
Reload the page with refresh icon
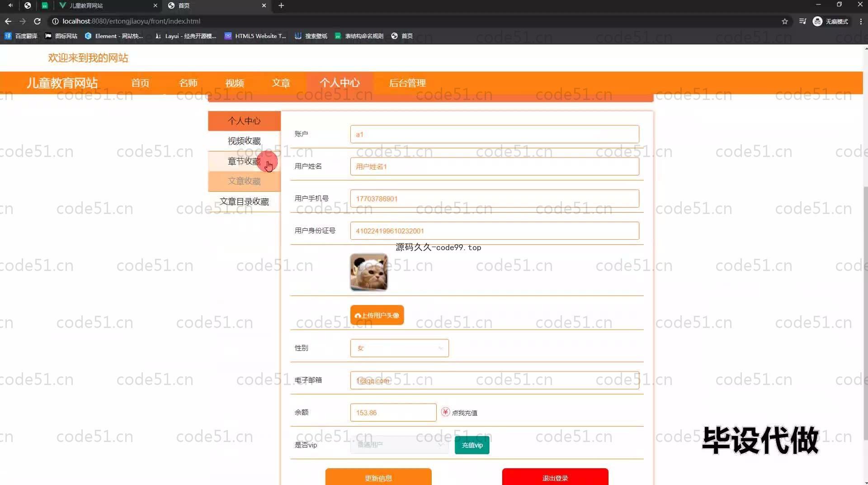[x=38, y=21]
